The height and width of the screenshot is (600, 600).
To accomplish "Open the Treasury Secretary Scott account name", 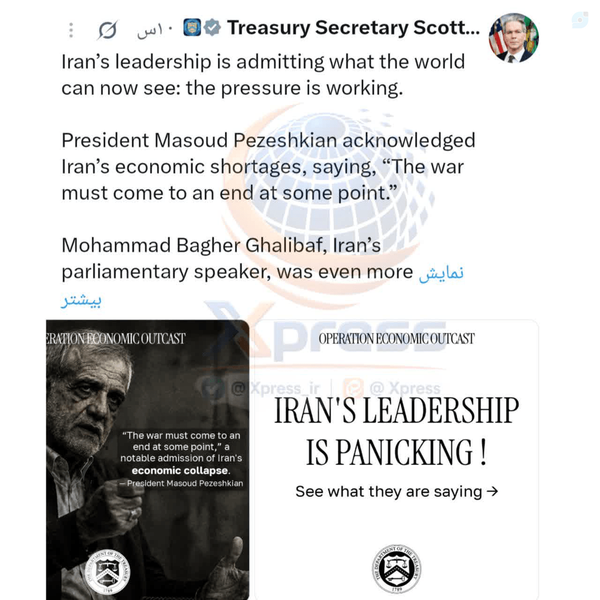I will (353, 28).
